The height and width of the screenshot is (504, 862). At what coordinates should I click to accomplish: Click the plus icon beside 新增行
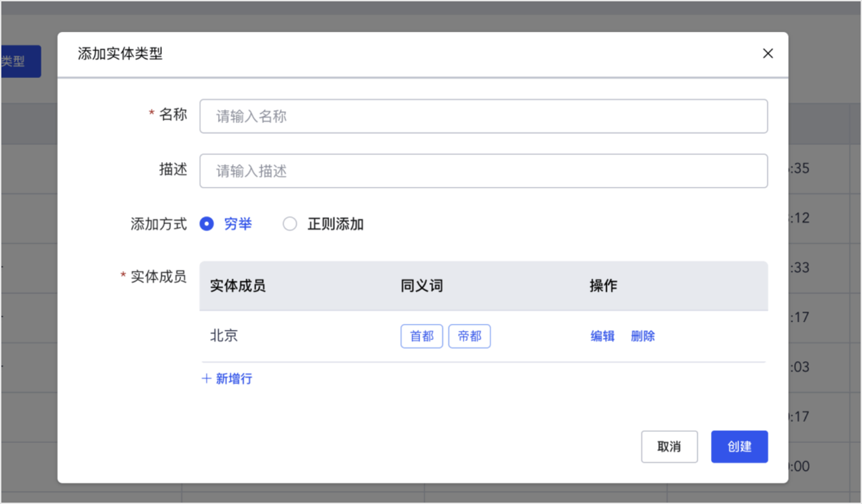[x=207, y=379]
